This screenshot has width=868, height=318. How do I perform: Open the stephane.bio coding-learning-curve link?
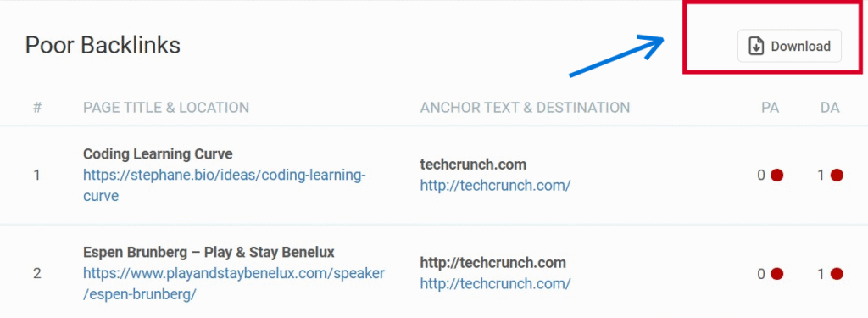224,186
